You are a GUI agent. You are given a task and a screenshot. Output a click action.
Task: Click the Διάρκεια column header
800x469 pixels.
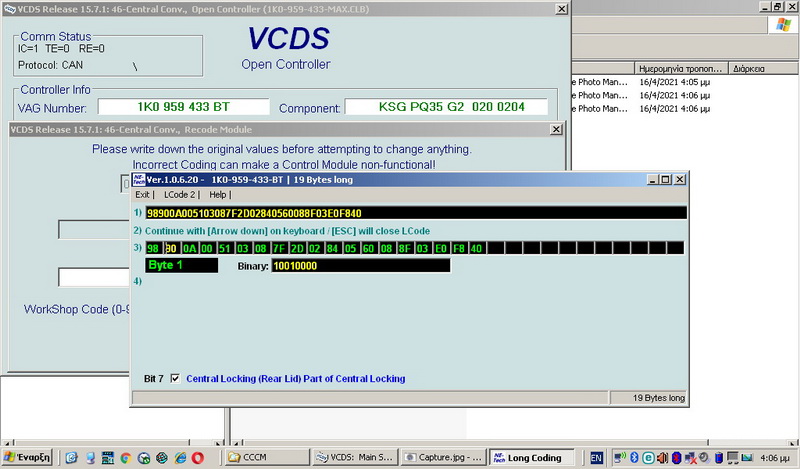(764, 68)
